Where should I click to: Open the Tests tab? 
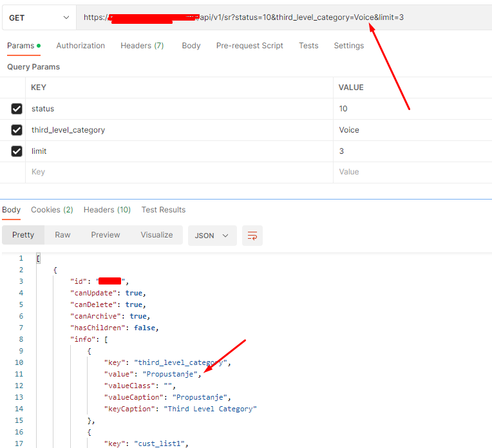(308, 46)
